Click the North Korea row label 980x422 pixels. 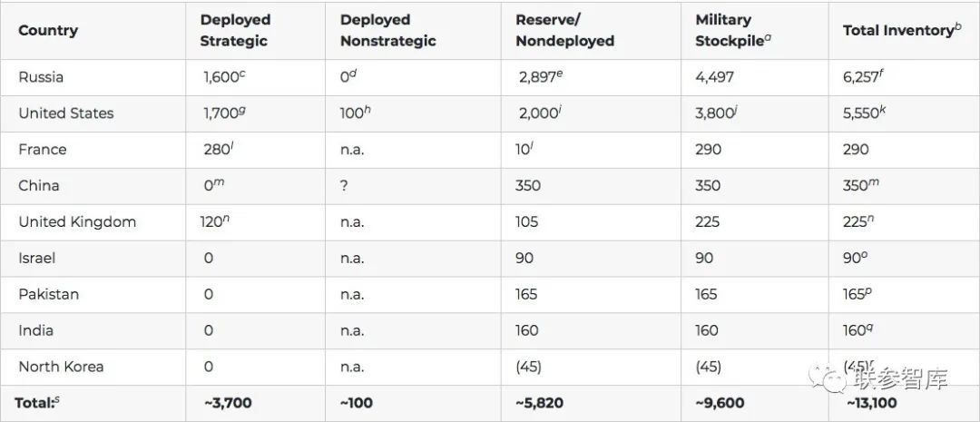click(x=62, y=367)
